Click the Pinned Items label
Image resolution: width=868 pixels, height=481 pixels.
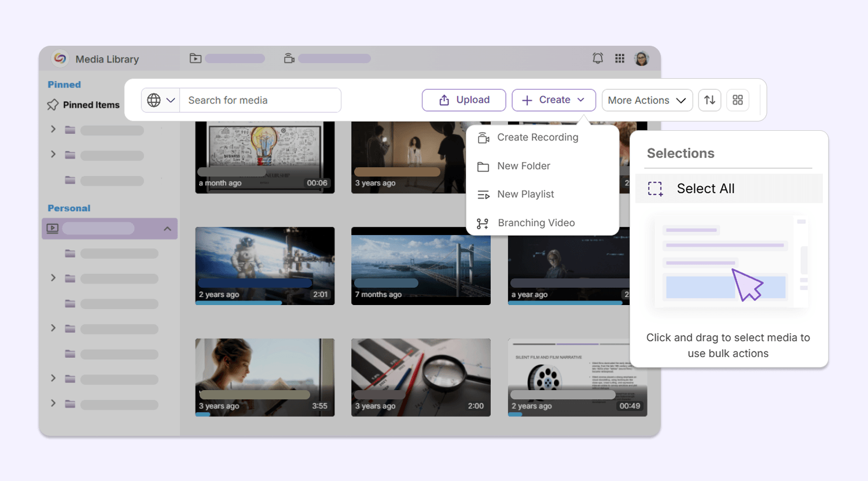pos(91,105)
